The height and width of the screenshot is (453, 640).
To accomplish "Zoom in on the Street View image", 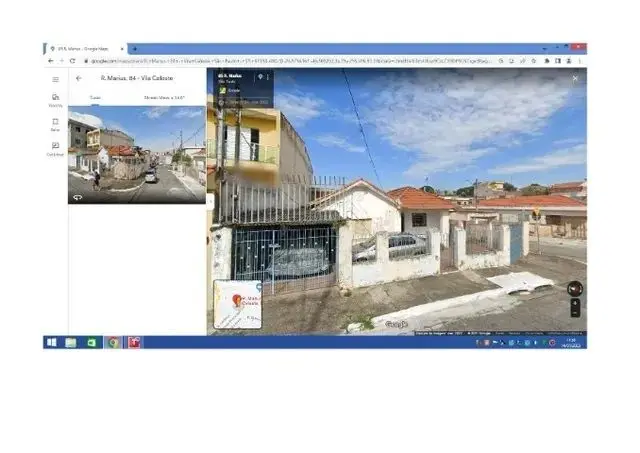I will [x=575, y=303].
